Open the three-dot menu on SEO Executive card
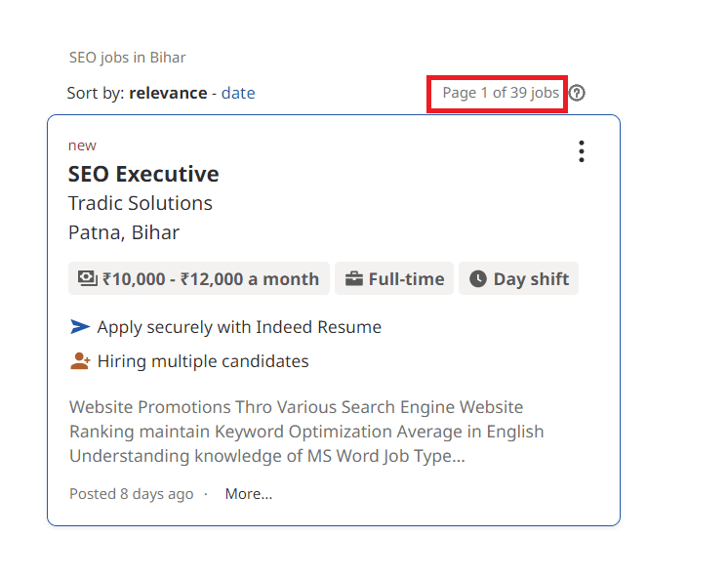This screenshot has height=579, width=728. point(582,151)
